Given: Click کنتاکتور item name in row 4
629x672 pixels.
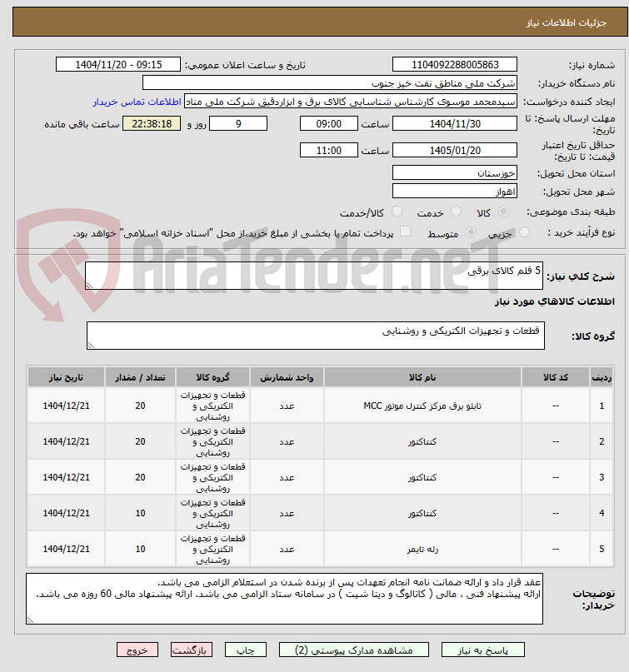Looking at the screenshot, I should click(x=422, y=513).
